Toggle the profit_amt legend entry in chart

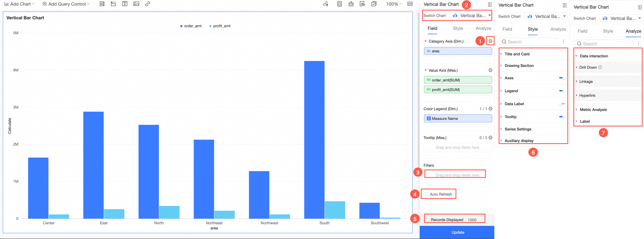tap(220, 26)
